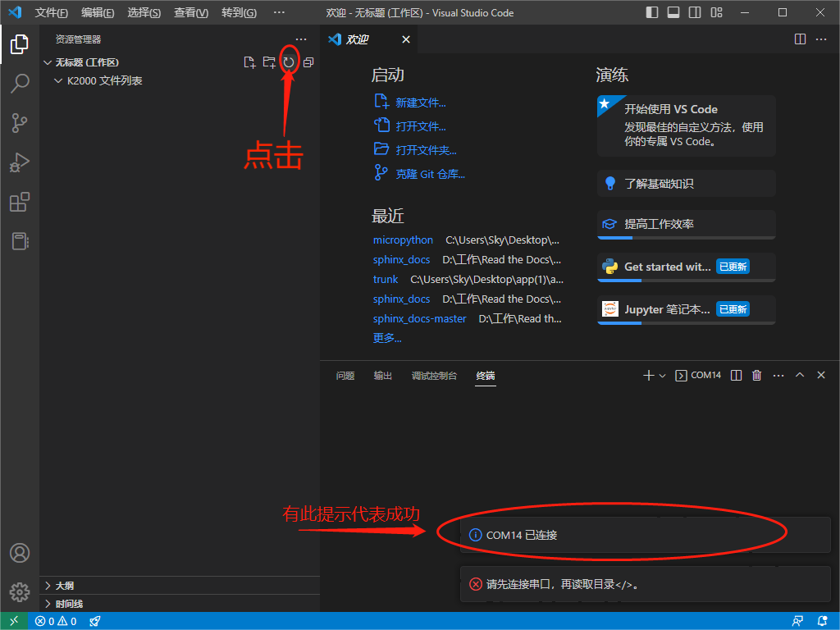Open the title bar overflow menu (…)
The image size is (840, 630).
pos(279,12)
